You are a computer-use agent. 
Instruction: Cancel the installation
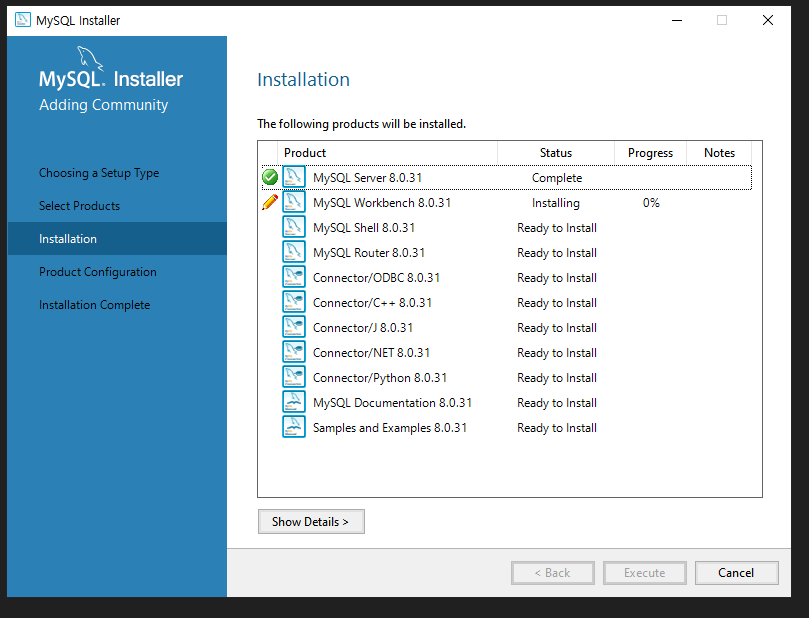point(736,573)
